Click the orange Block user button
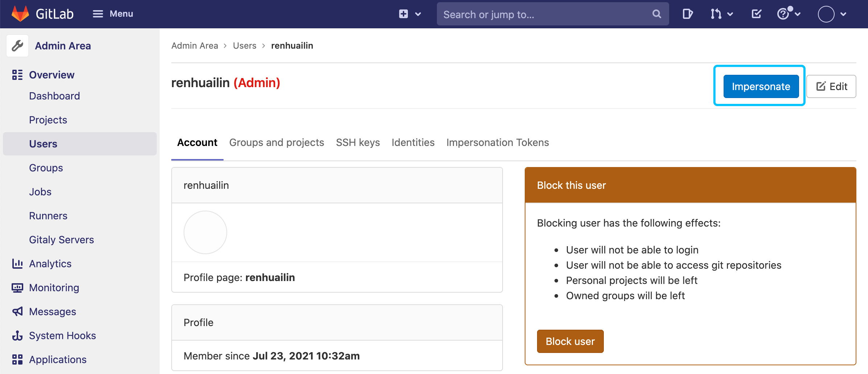Viewport: 868px width, 374px height. pyautogui.click(x=570, y=341)
